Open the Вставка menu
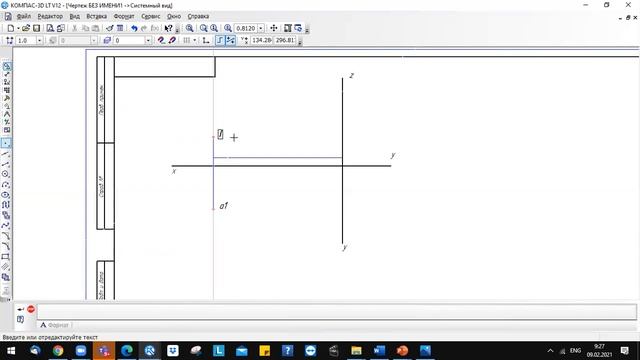The width and height of the screenshot is (640, 360). pyautogui.click(x=97, y=16)
